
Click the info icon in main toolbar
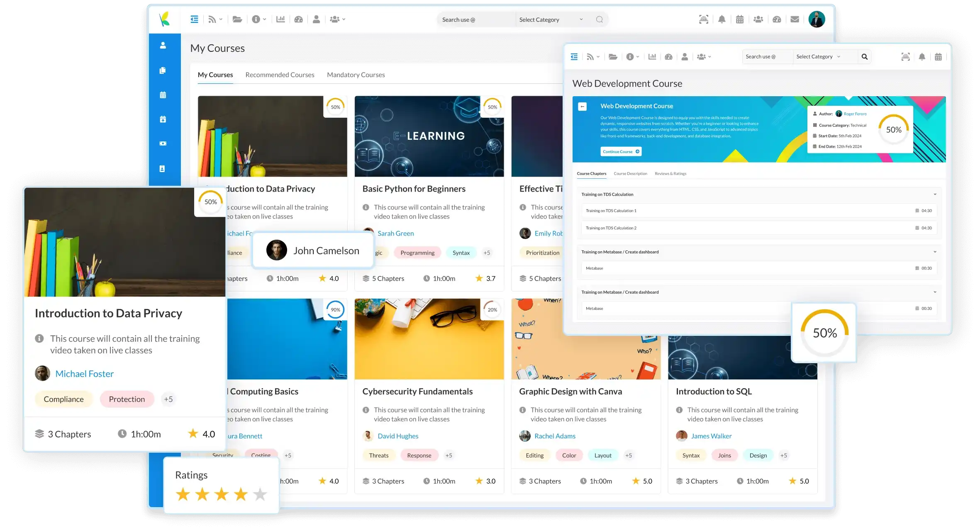(256, 19)
